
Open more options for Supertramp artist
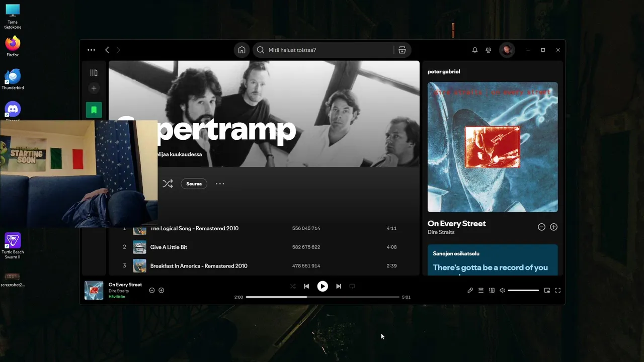(x=220, y=184)
